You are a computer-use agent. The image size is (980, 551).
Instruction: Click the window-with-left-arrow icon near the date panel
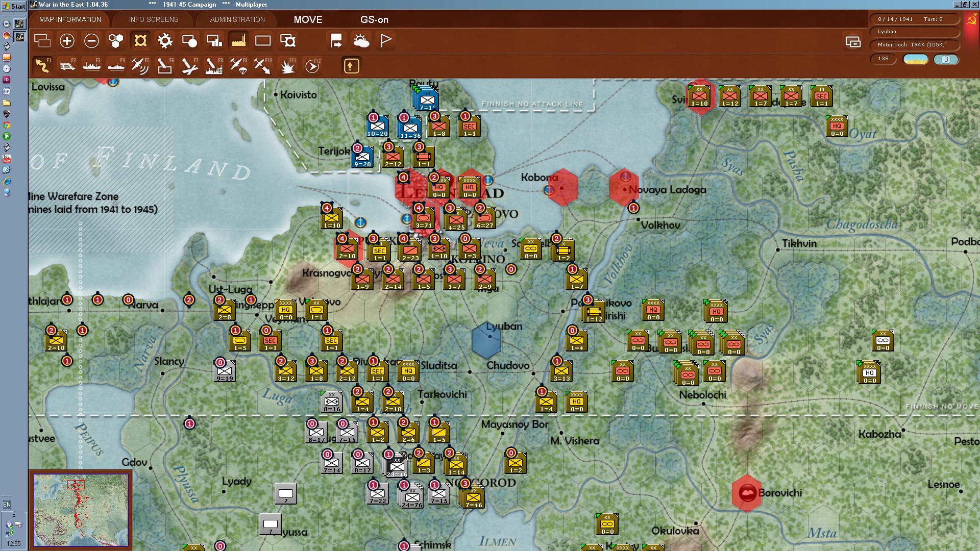click(x=853, y=41)
